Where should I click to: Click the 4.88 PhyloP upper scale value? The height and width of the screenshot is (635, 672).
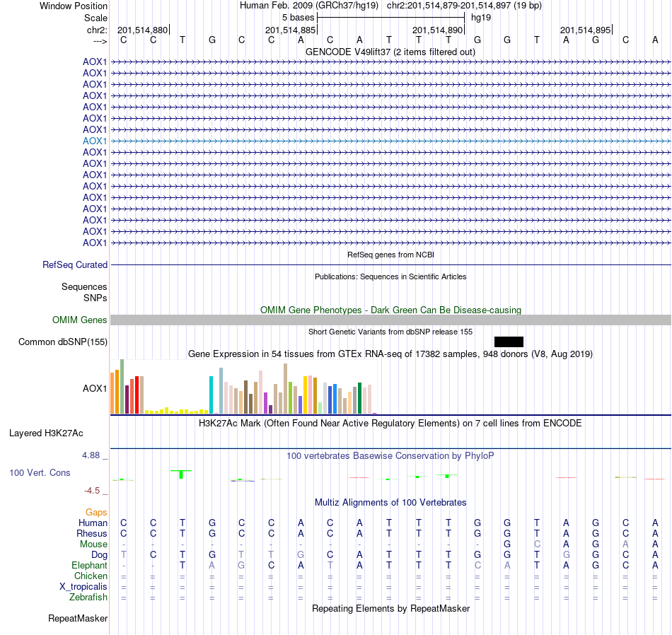(x=91, y=455)
